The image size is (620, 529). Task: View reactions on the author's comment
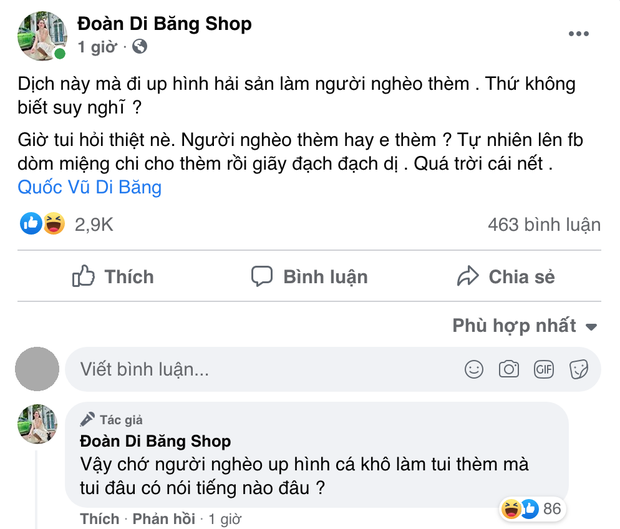click(x=533, y=509)
